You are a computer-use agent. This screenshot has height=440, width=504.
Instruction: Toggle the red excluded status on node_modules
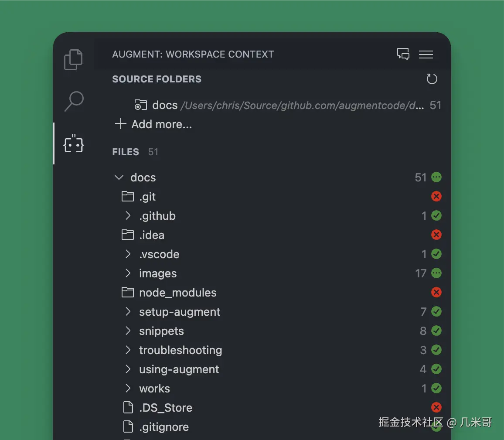(436, 293)
